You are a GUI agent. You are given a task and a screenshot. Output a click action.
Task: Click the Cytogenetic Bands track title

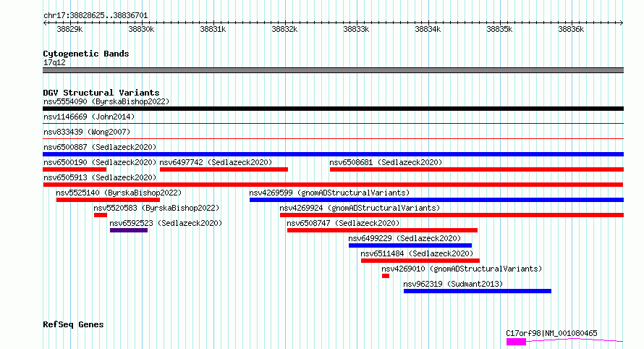tap(86, 54)
